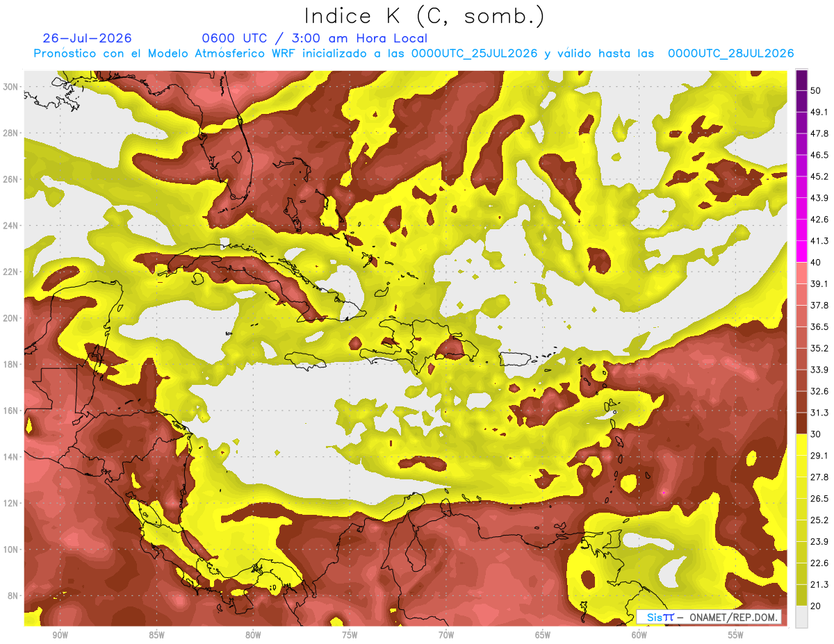Click the '80W' longitude axis label
The width and height of the screenshot is (834, 644).
(x=253, y=635)
